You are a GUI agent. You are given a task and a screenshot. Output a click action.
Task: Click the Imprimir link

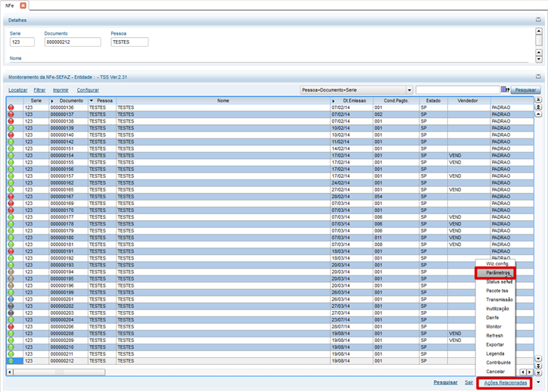click(61, 90)
